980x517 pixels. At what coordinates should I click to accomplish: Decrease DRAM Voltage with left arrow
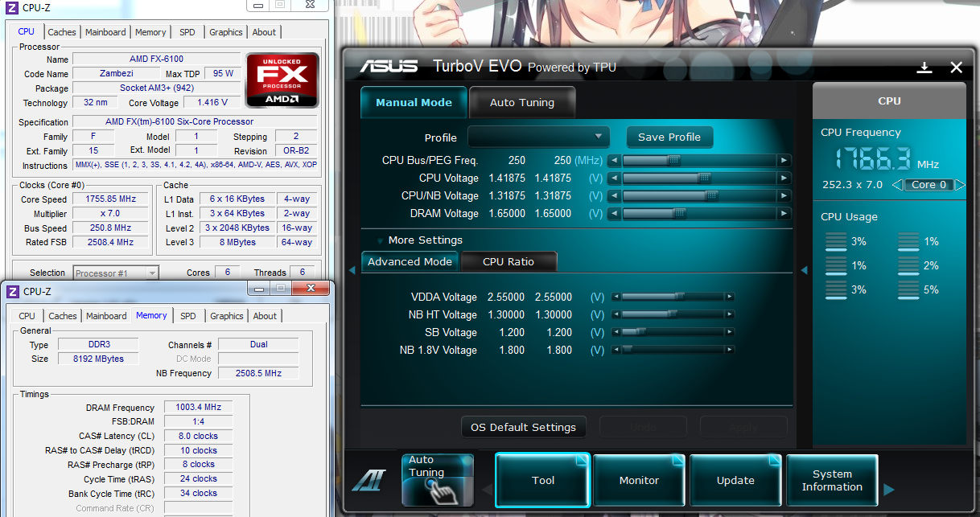(x=615, y=214)
